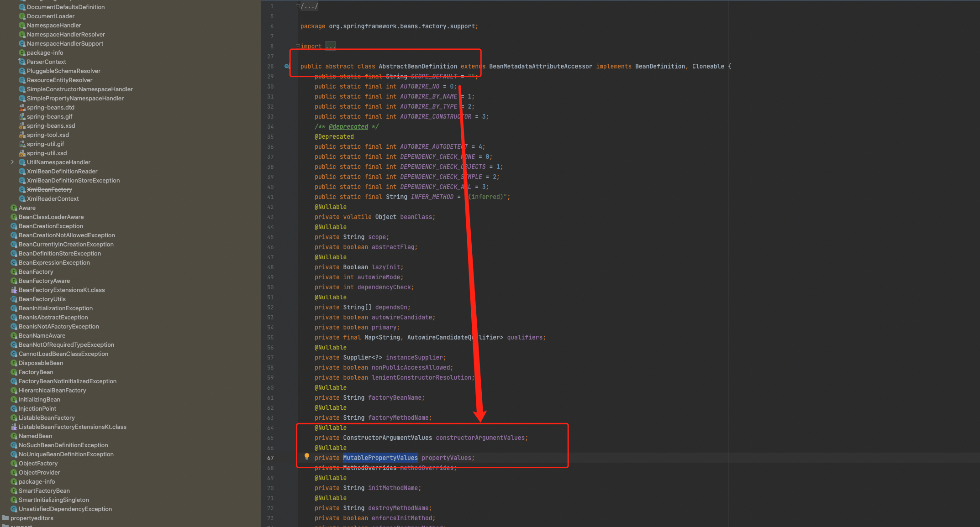Screen dimensions: 980x527
Task: Select FactoryBeanNotInitializedException class
Action: [x=68, y=381]
